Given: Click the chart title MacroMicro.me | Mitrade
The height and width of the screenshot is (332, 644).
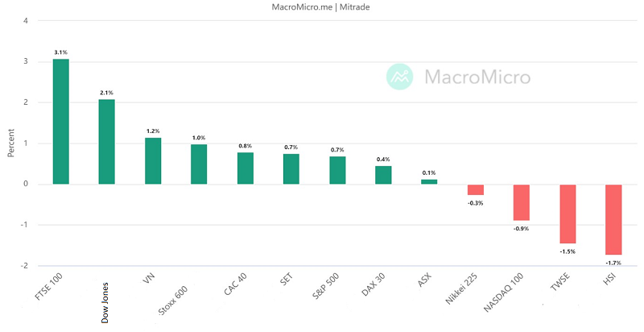Looking at the screenshot, I should (322, 6).
